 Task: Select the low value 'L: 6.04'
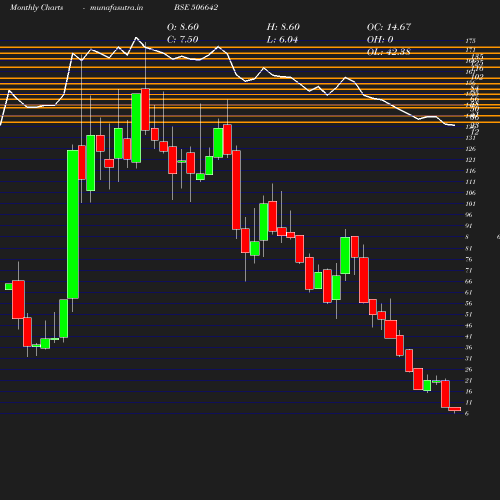point(282,39)
